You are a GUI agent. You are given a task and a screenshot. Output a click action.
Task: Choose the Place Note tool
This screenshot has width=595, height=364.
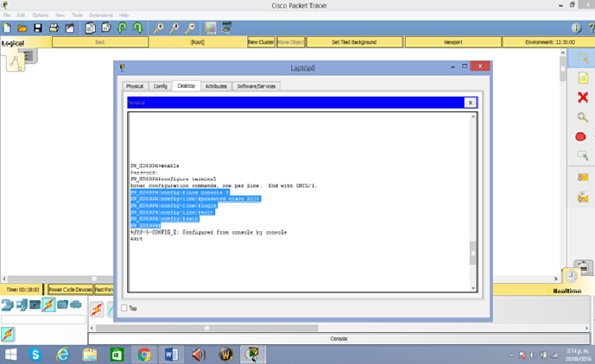coord(582,78)
